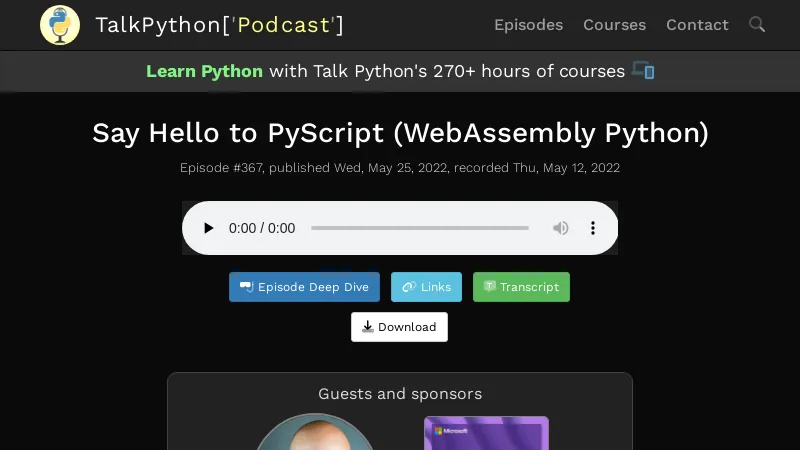Click the devices icon in courses banner
The image size is (800, 450).
pos(643,70)
